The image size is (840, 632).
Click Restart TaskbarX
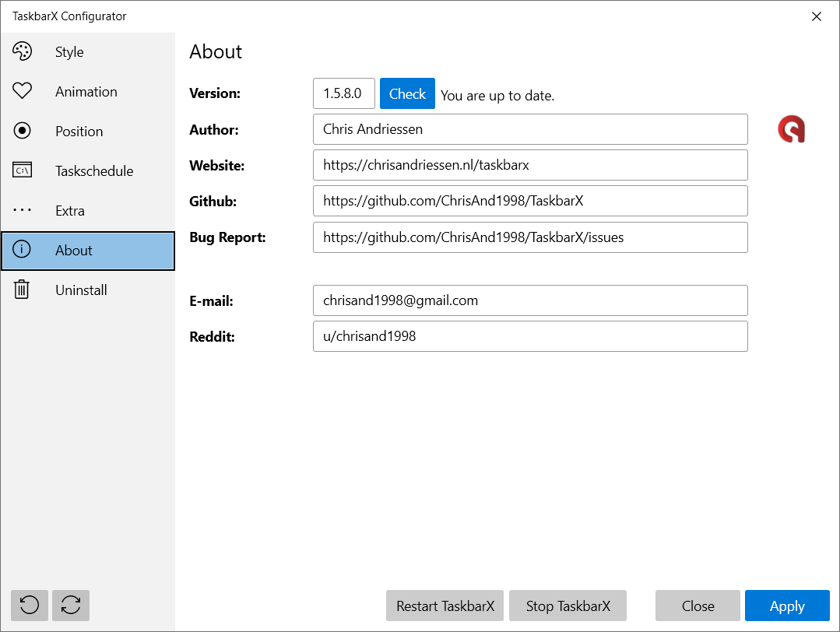pyautogui.click(x=445, y=606)
